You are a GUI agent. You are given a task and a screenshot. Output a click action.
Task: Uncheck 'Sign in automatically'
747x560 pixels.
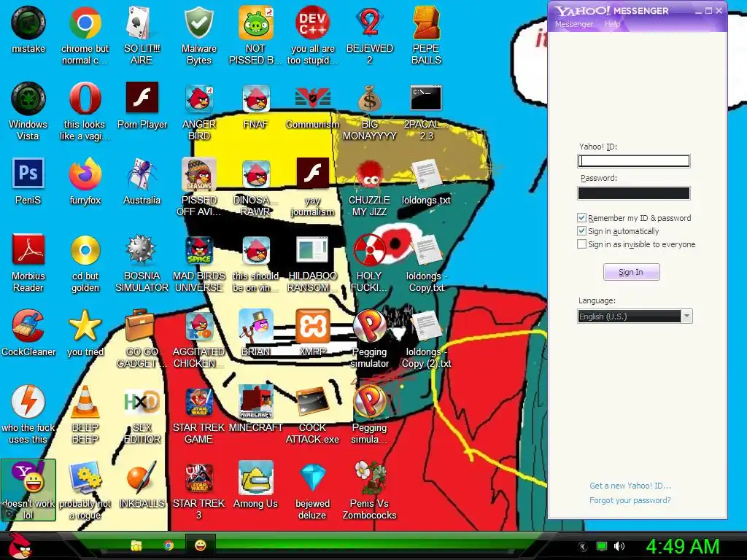pos(581,231)
